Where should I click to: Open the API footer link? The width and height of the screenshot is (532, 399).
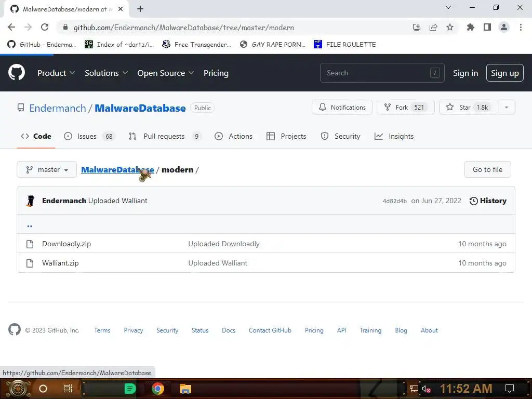click(342, 330)
